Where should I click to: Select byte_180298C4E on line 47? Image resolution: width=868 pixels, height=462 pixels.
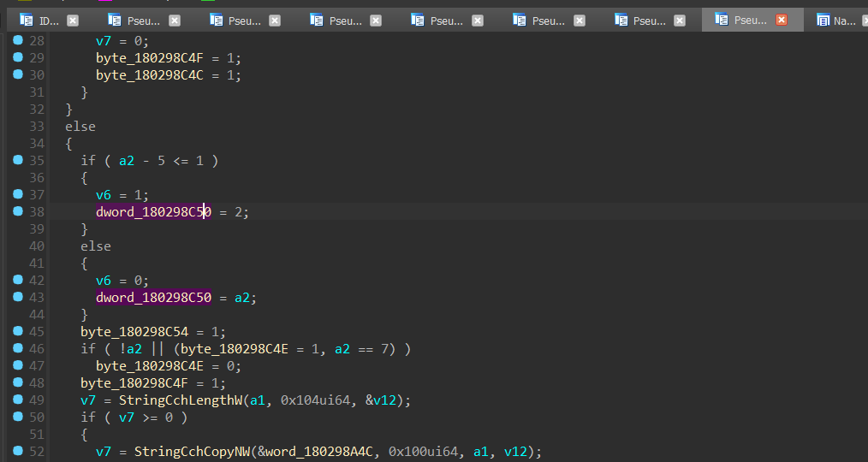(x=150, y=365)
